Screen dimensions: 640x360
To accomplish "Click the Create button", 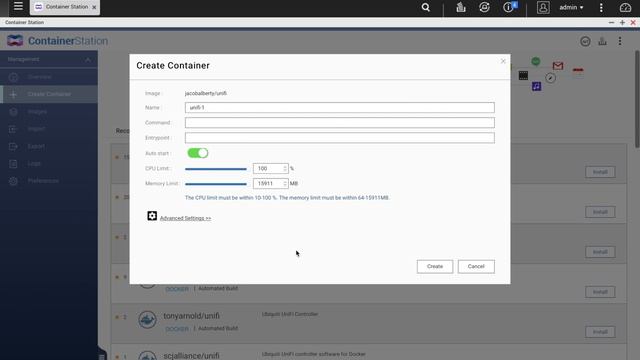I will [435, 267].
